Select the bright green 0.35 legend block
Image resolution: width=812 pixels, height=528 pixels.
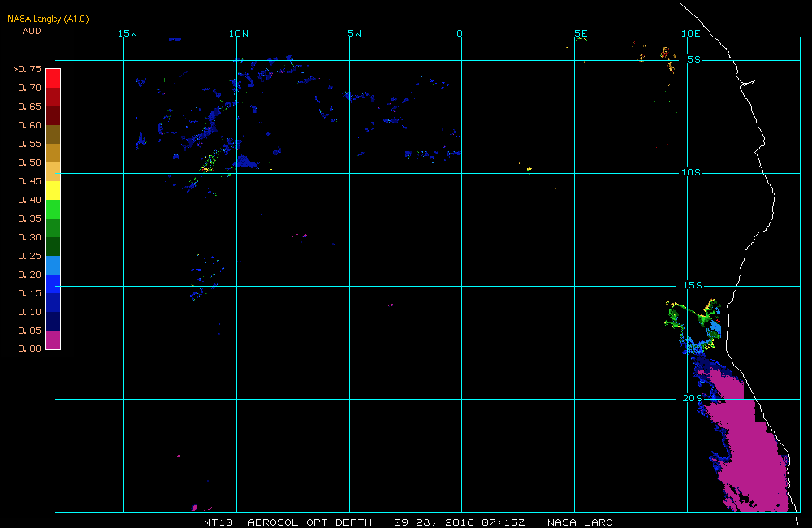[x=54, y=209]
